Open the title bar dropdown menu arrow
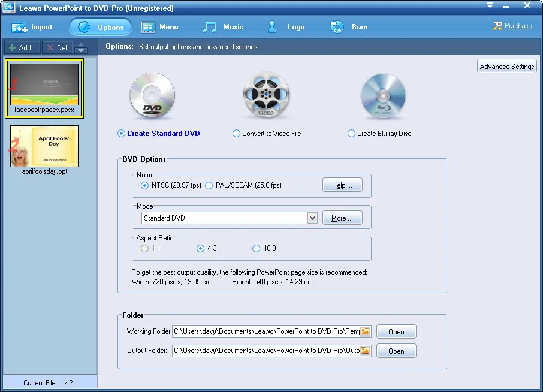 tap(490, 5)
